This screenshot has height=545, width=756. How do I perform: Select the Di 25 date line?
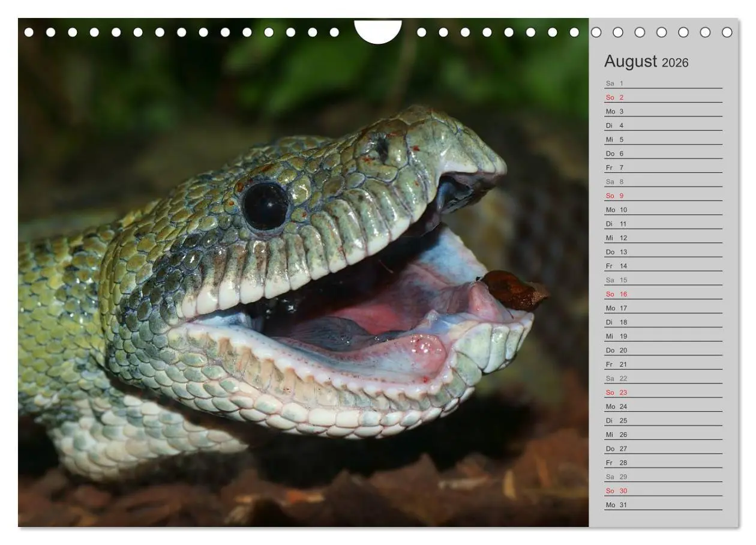(x=664, y=421)
